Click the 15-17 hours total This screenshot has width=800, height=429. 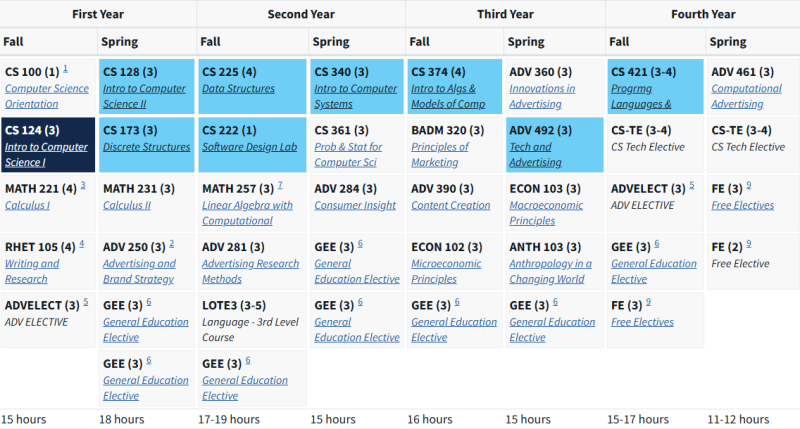click(638, 419)
